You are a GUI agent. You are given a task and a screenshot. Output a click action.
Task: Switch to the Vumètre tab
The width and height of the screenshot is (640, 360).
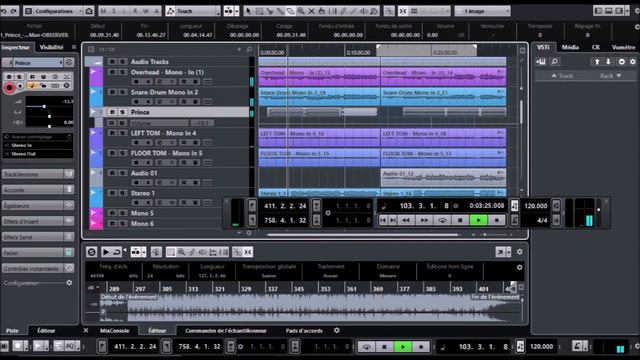[623, 47]
